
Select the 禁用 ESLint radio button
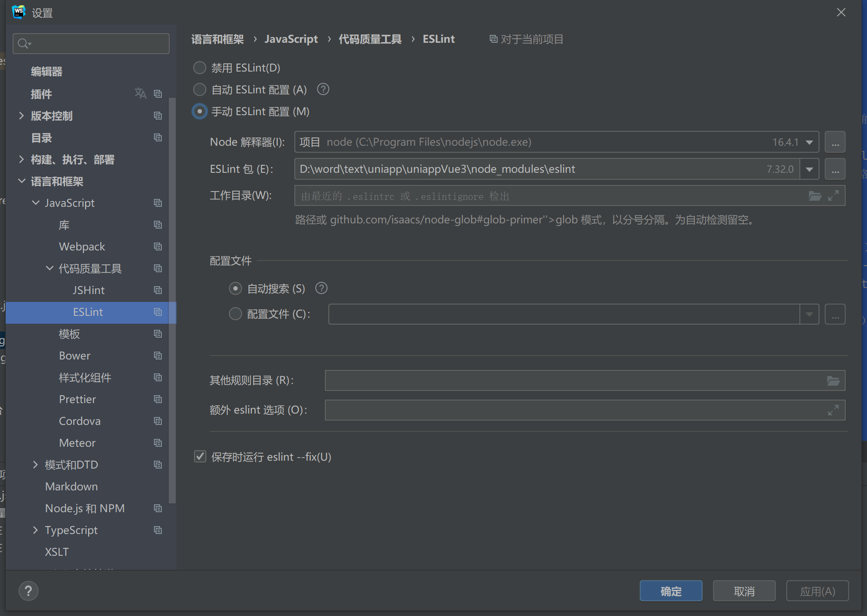click(200, 68)
